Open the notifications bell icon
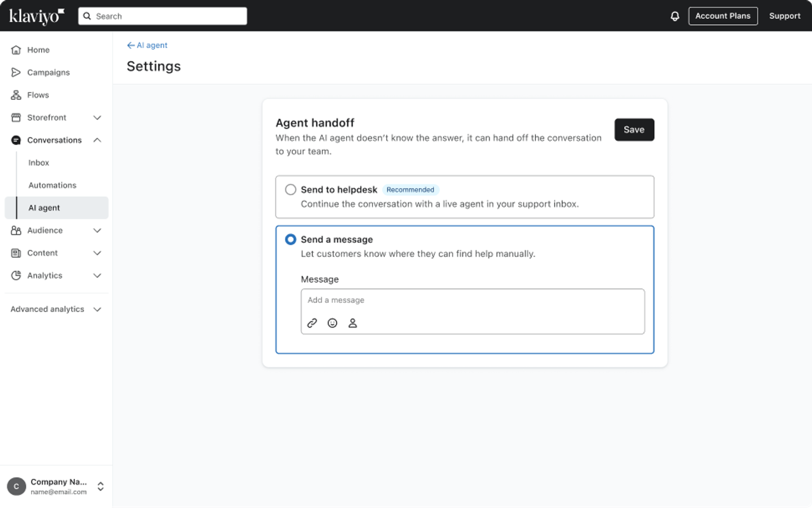This screenshot has height=508, width=812. pyautogui.click(x=674, y=16)
